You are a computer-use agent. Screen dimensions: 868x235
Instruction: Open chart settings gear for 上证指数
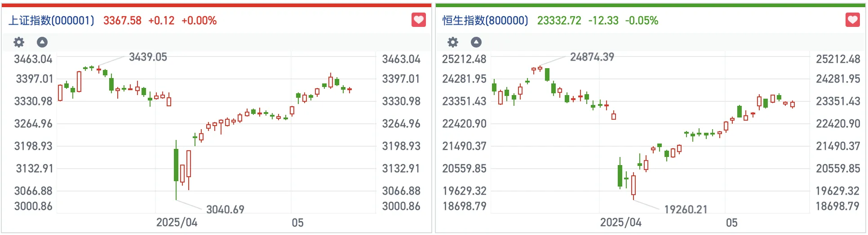(19, 42)
